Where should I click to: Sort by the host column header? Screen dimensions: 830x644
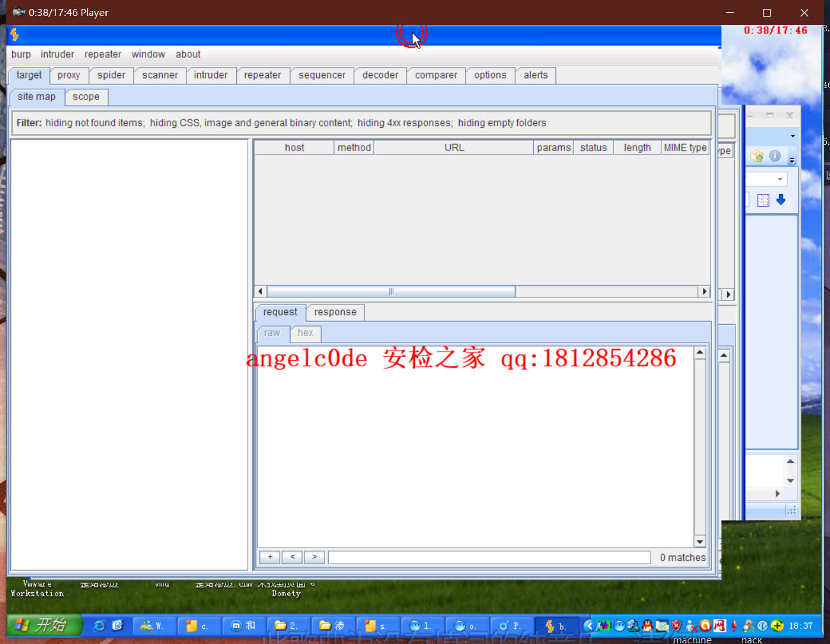294,147
